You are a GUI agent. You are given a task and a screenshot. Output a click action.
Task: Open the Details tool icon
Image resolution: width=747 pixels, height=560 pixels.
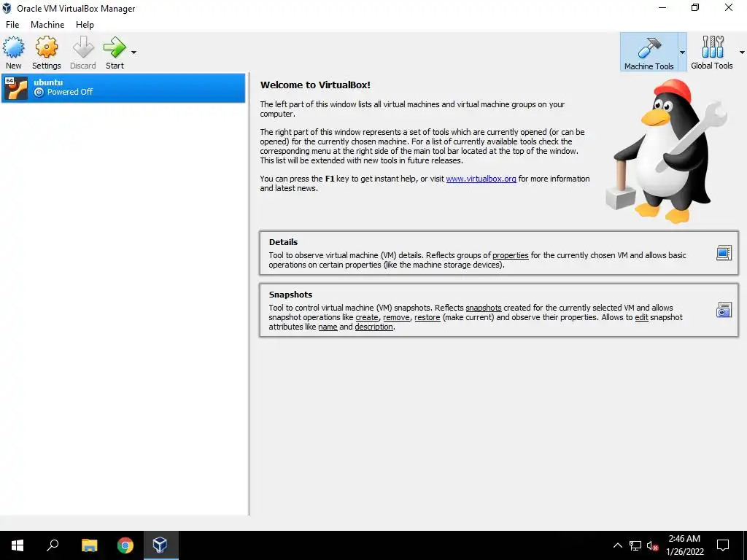[x=724, y=253]
